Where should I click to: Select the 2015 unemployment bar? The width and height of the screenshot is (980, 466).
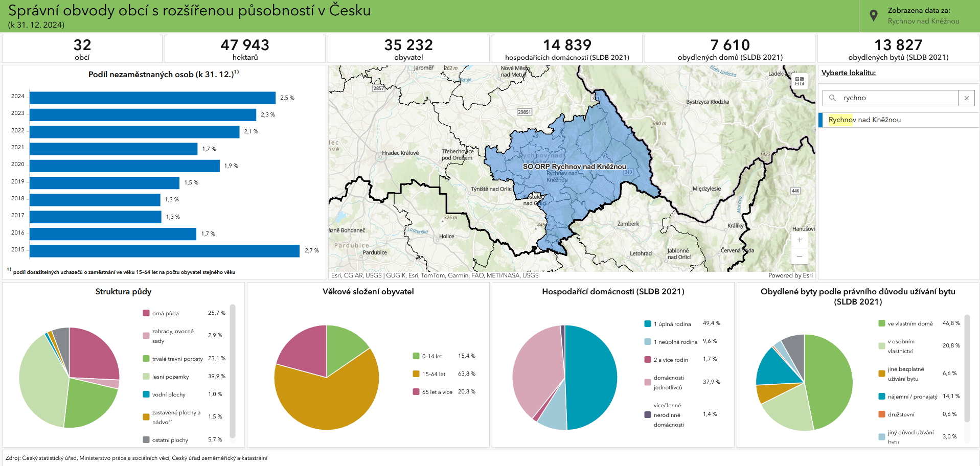coord(164,250)
